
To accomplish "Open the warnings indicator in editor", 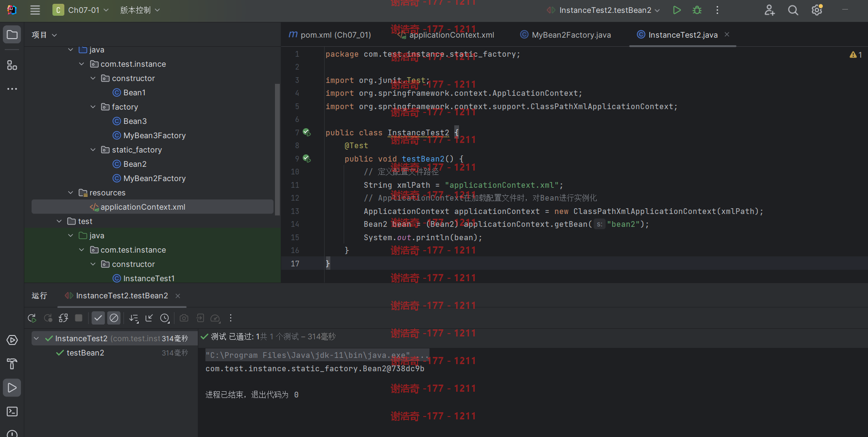I will [856, 55].
